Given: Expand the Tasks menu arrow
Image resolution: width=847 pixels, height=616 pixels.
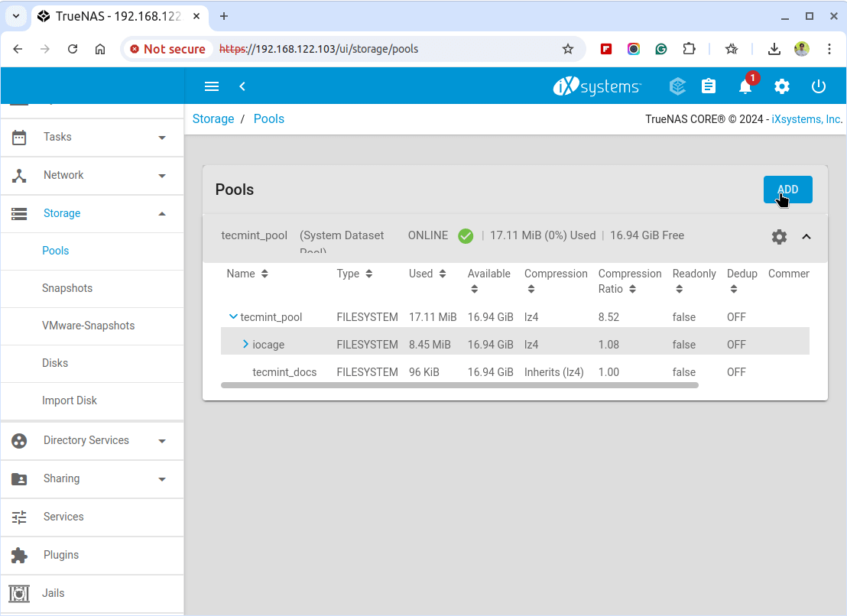Looking at the screenshot, I should tap(162, 138).
